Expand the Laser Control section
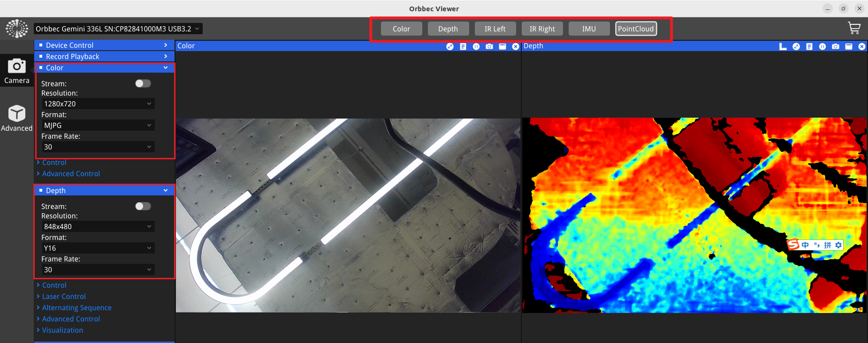The height and width of the screenshot is (343, 868). [64, 296]
